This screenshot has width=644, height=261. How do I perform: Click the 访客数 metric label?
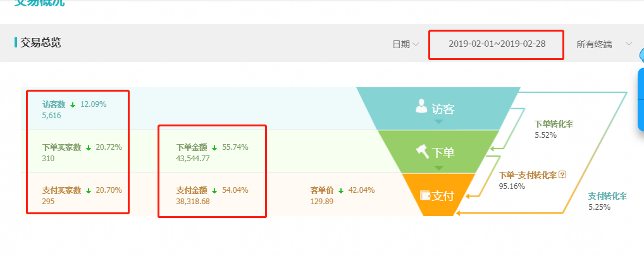click(x=54, y=105)
